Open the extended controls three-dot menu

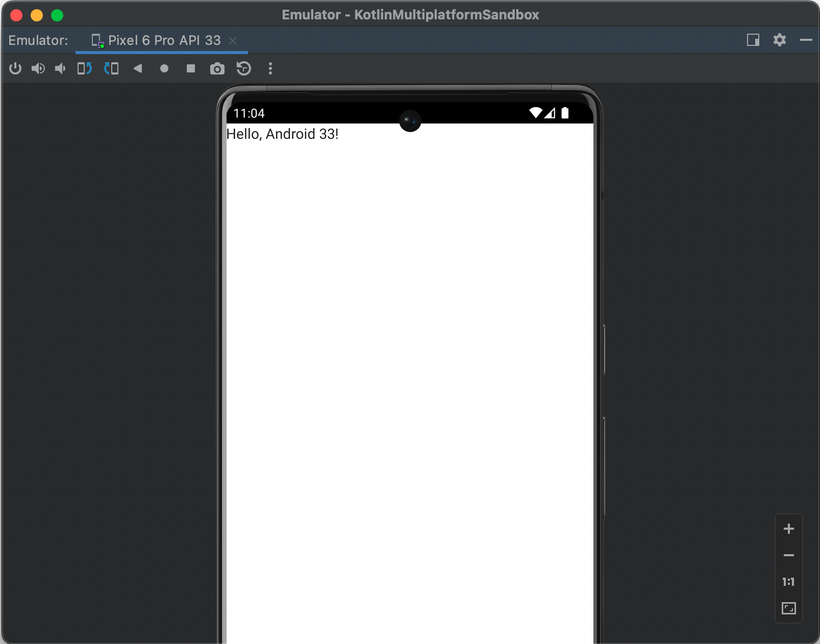[x=270, y=68]
